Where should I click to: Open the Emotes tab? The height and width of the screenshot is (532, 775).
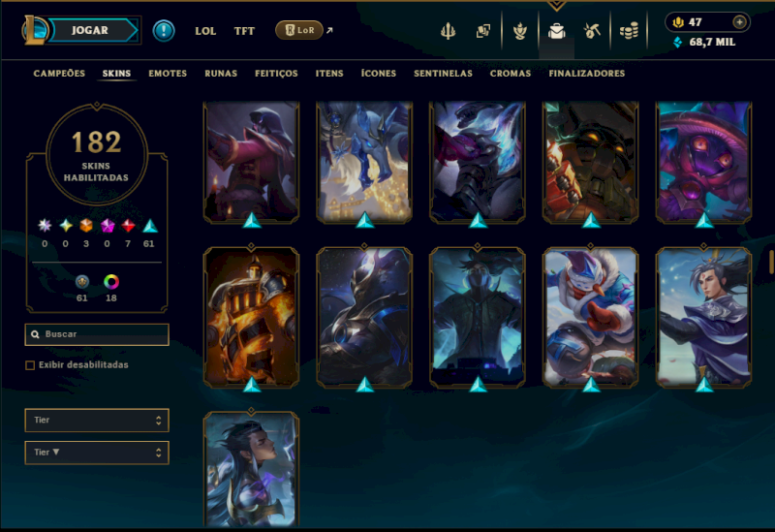click(168, 74)
